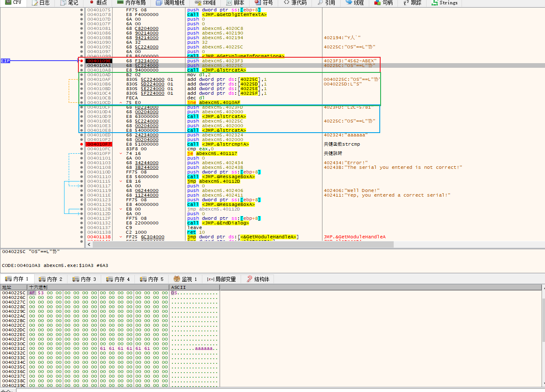Toggle breakpoint dot beside address 004010FF
The image size is (545, 392).
(81, 153)
